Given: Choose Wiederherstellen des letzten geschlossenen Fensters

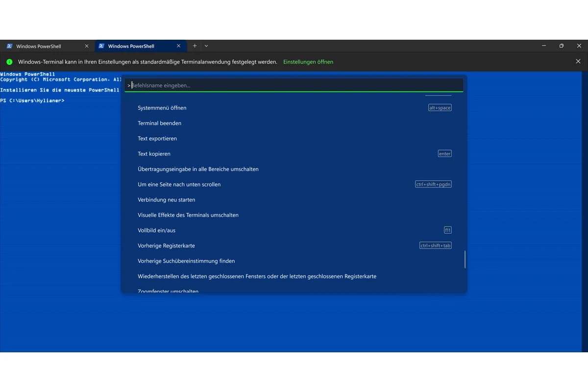Looking at the screenshot, I should [x=294, y=276].
